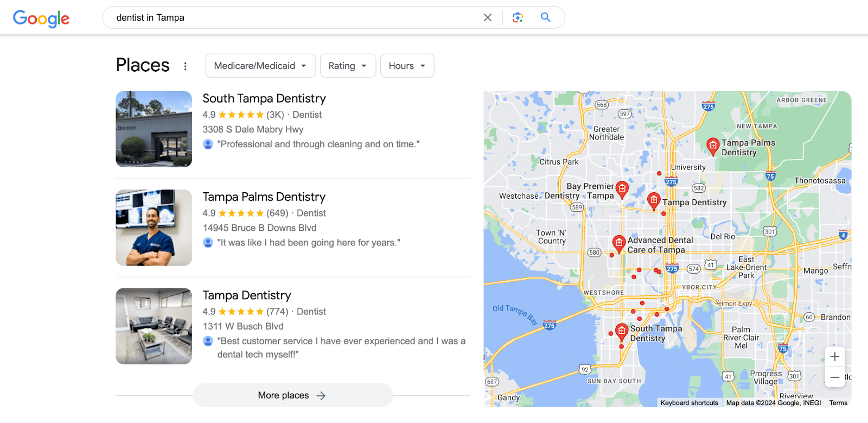Select Advanced Dental Care of Tampa pin
Screen dimensions: 868x423
619,244
